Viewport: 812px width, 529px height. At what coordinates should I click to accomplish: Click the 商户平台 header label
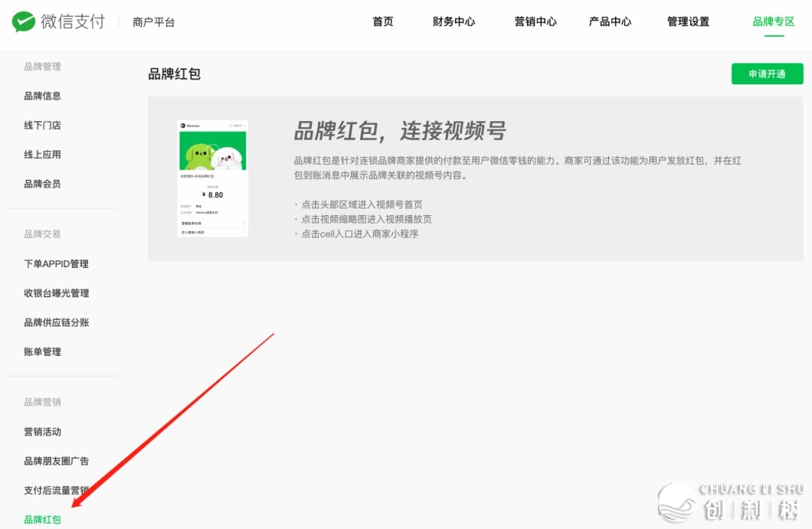coord(154,23)
